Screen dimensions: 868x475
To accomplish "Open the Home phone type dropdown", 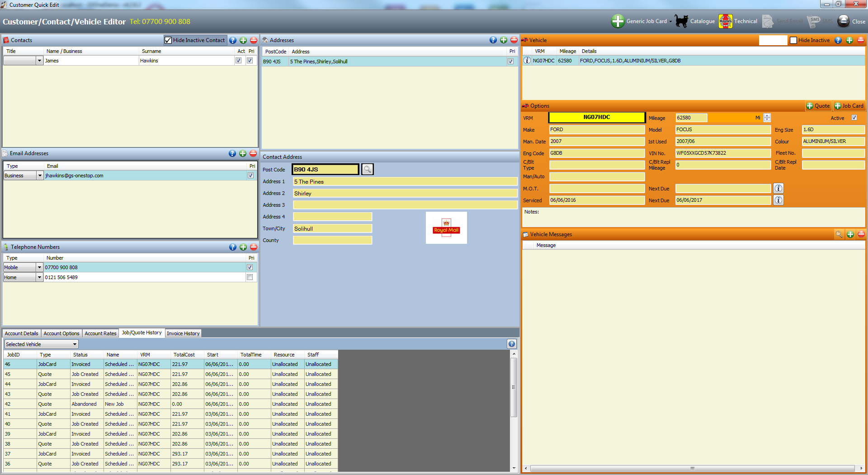I will (x=39, y=277).
